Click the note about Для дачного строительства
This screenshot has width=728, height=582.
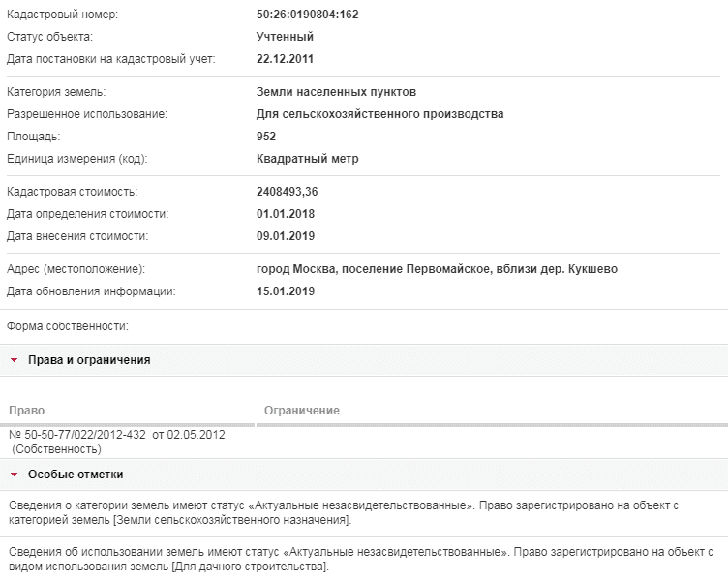[361, 559]
